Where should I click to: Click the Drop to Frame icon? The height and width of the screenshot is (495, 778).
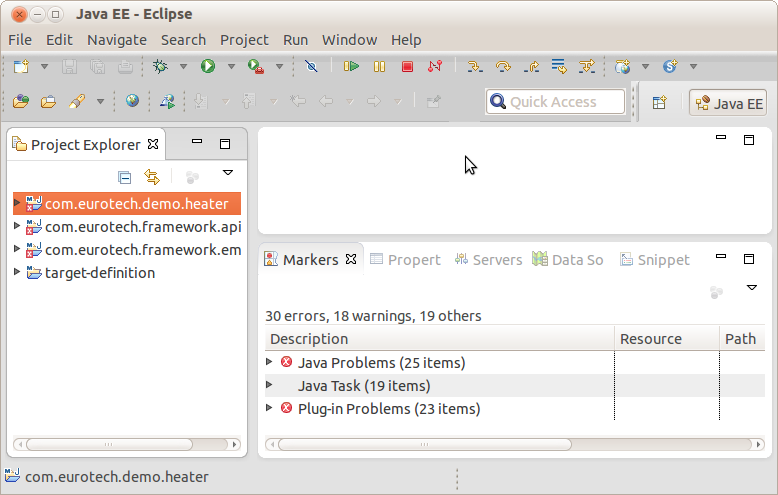559,66
